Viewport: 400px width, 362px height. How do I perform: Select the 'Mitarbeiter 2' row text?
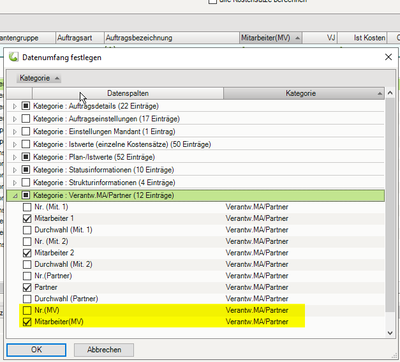point(54,253)
